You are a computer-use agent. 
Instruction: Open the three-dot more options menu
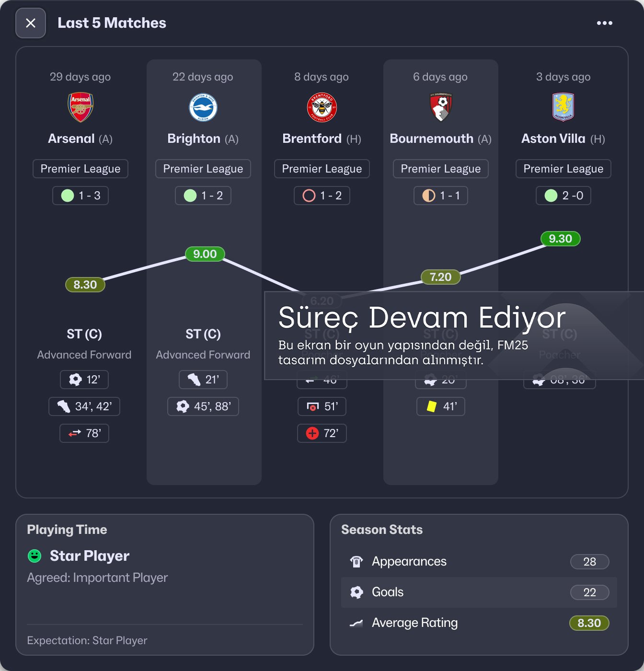coord(604,23)
